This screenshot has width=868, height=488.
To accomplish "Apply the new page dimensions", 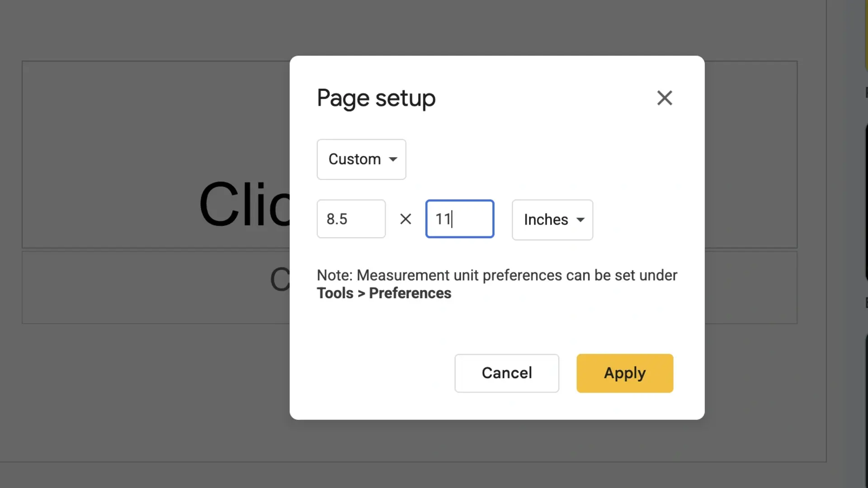I will pyautogui.click(x=624, y=373).
